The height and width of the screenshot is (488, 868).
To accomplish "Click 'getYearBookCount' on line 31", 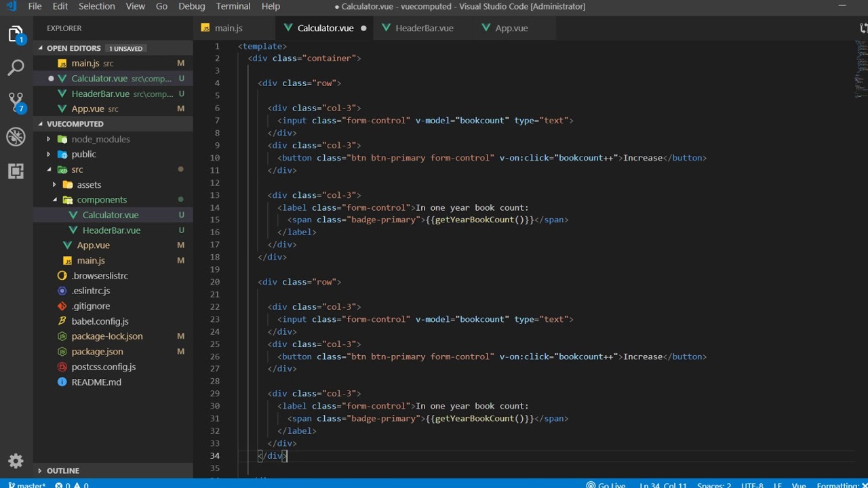I will [x=474, y=418].
